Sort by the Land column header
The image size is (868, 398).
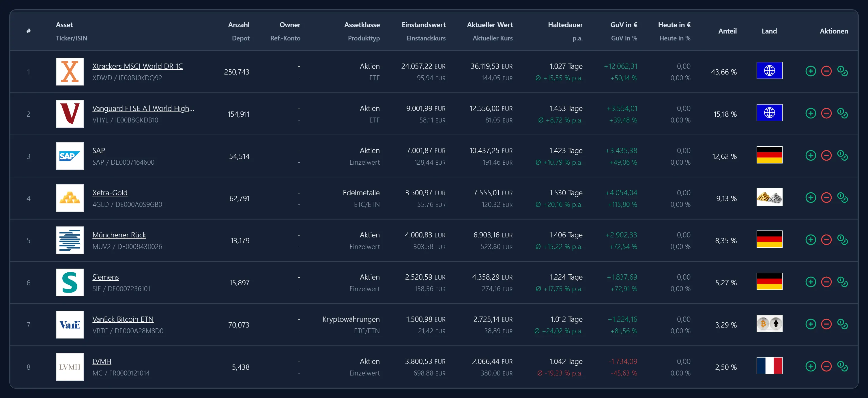coord(769,31)
